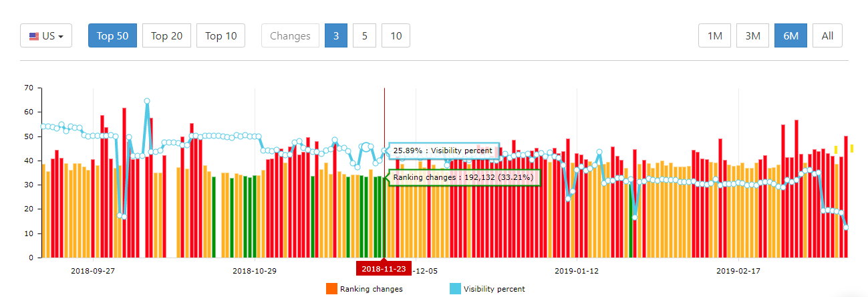Click the Changes label button
This screenshot has height=297, width=868.
[290, 36]
